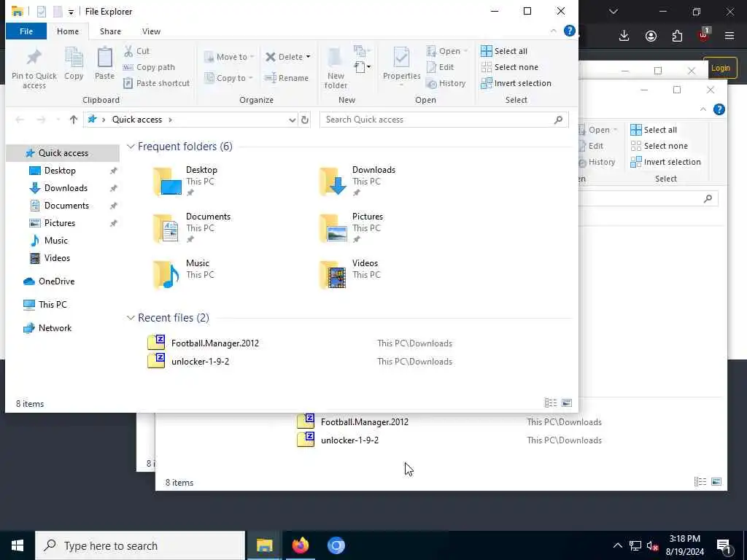The image size is (747, 560).
Task: Switch to large icons view in front window
Action: point(566,403)
